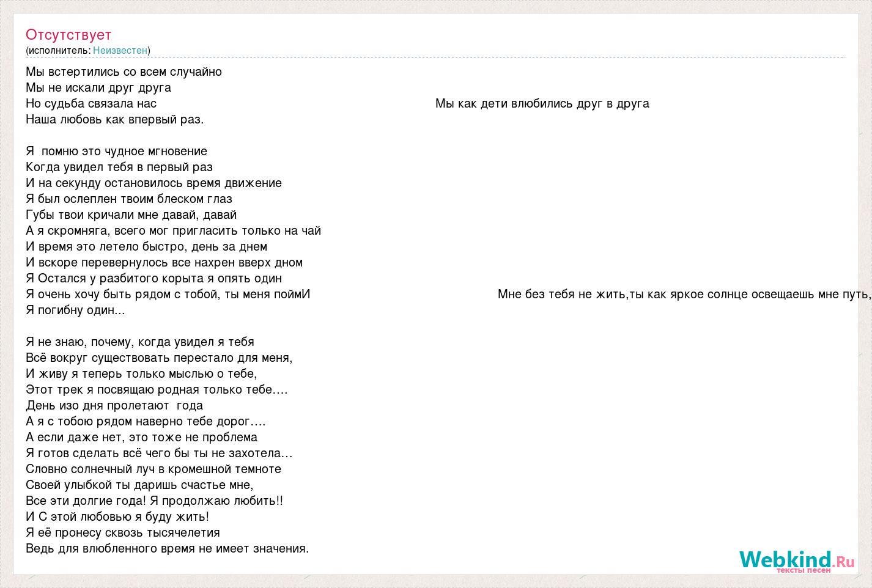Screen dimensions: 872x588
Task: Click 'Я не знаю, почему' line
Action: [140, 342]
